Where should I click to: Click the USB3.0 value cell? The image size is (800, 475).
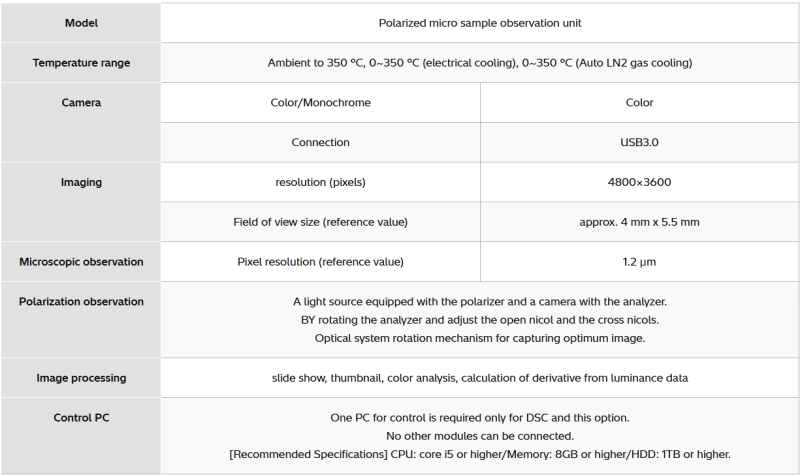point(639,142)
